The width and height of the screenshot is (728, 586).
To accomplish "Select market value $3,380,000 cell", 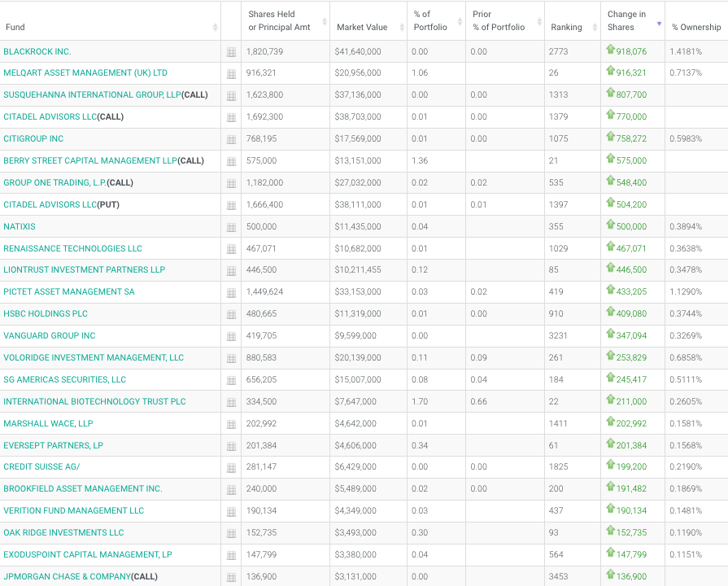I will pos(355,554).
